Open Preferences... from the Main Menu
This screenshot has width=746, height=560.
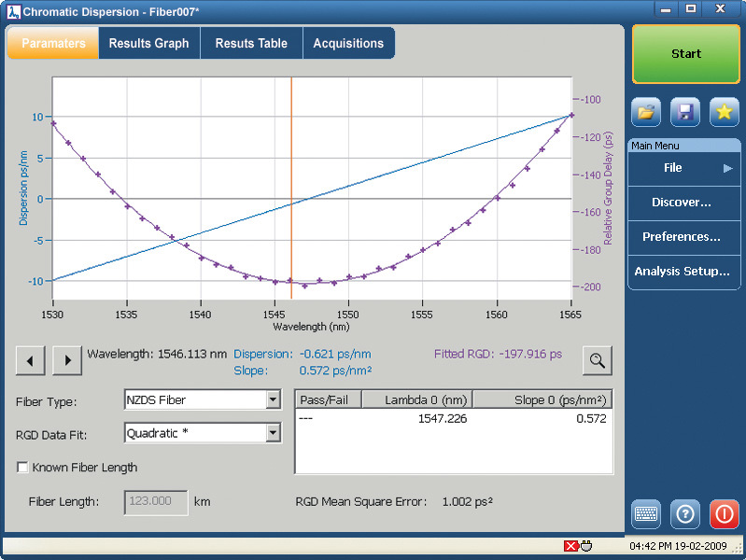pos(684,237)
